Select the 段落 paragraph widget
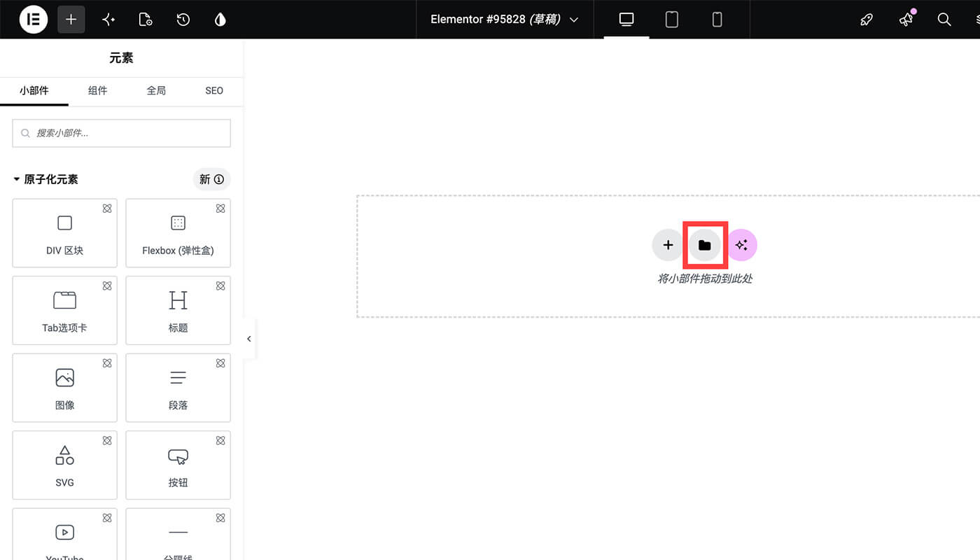The width and height of the screenshot is (980, 560). pyautogui.click(x=178, y=388)
